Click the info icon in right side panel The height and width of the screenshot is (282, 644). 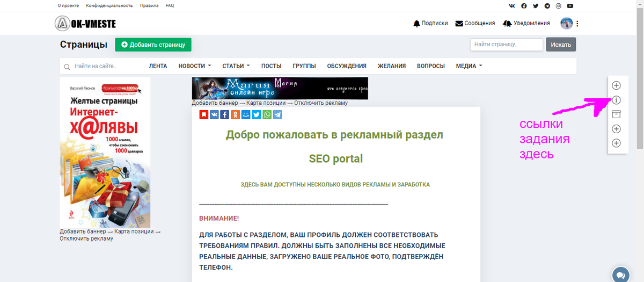coord(617,100)
